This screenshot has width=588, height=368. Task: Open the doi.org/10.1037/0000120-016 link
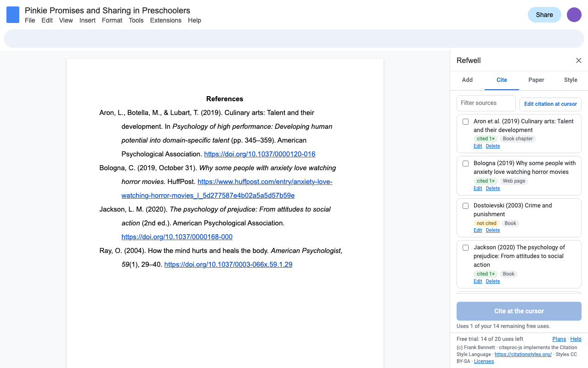(260, 154)
